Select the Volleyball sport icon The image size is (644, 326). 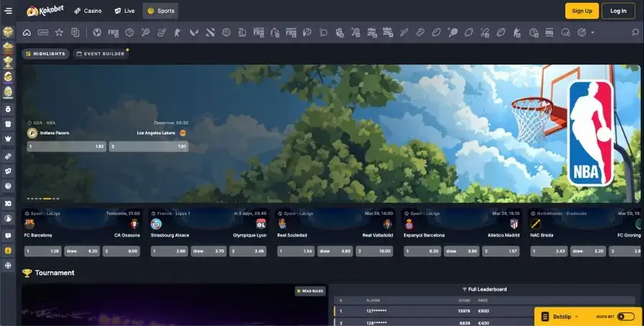pyautogui.click(x=226, y=32)
